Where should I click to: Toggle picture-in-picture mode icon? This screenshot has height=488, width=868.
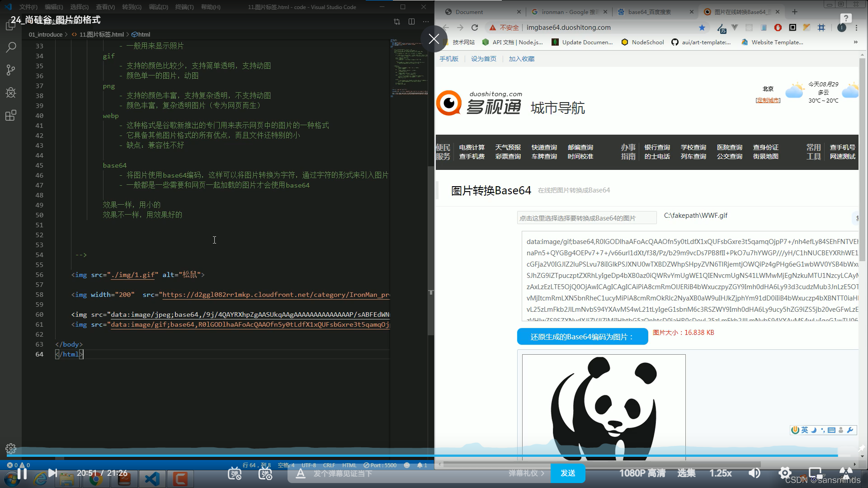pyautogui.click(x=816, y=473)
